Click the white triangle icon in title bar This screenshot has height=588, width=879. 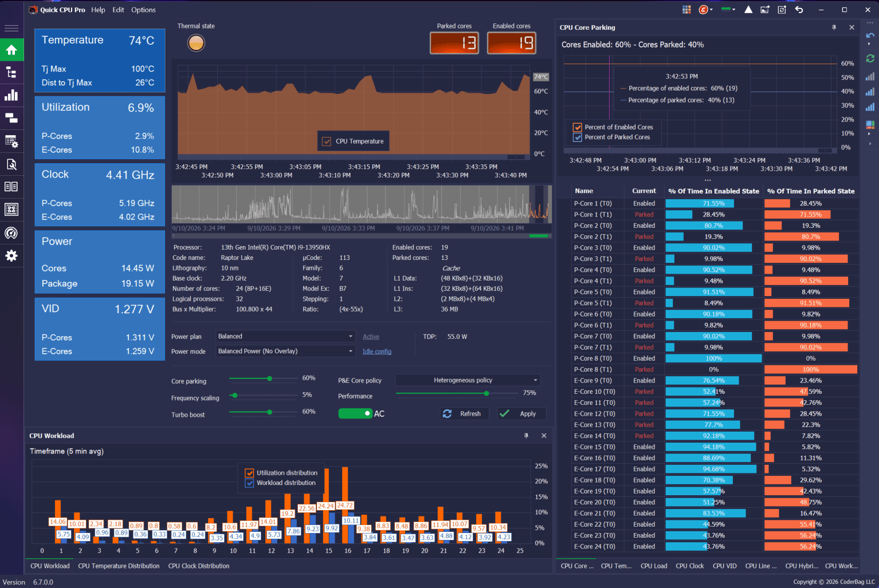pos(748,10)
